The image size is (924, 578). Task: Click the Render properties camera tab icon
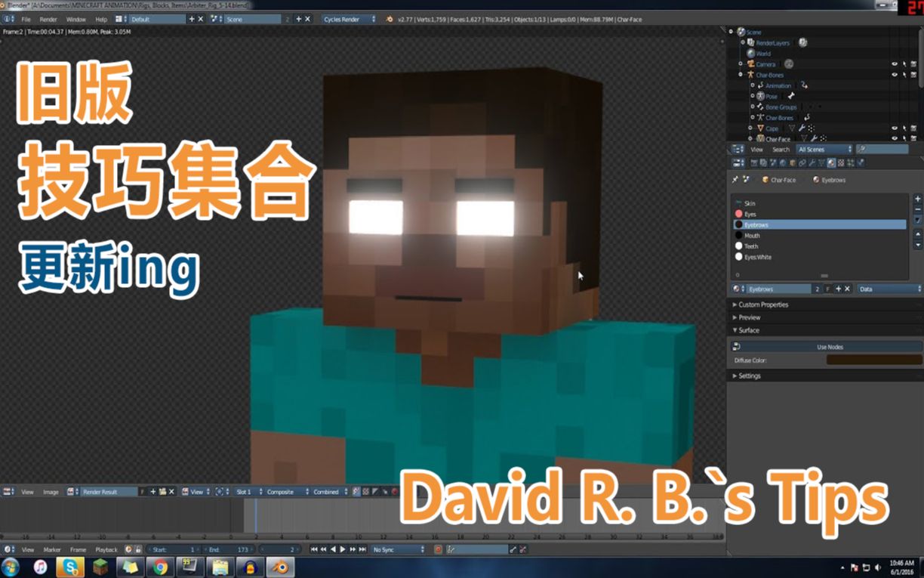[x=754, y=162]
